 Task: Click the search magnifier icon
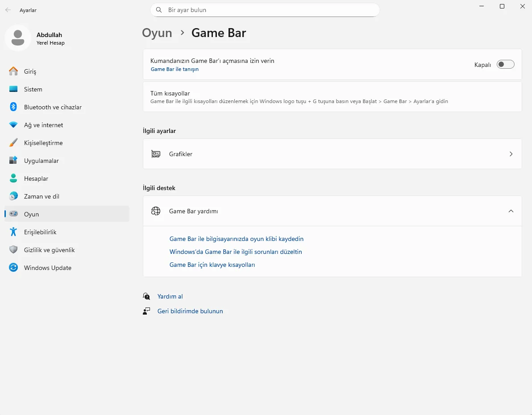coord(159,10)
